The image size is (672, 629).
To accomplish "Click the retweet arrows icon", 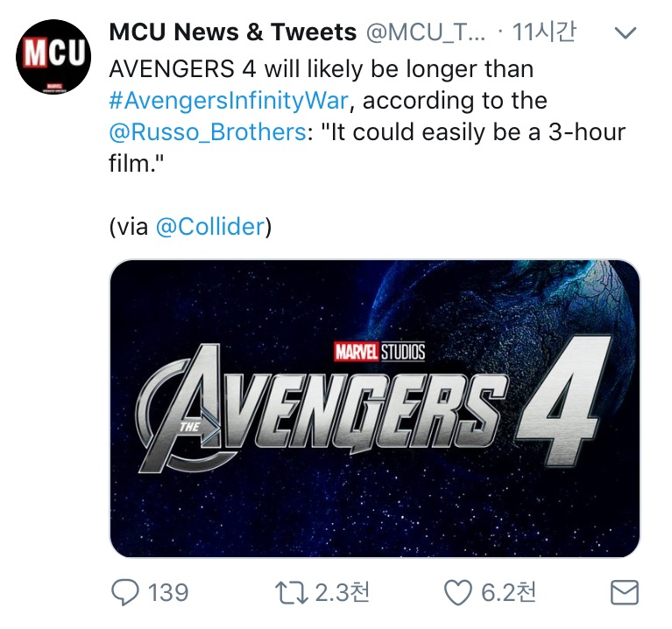I will (x=290, y=593).
